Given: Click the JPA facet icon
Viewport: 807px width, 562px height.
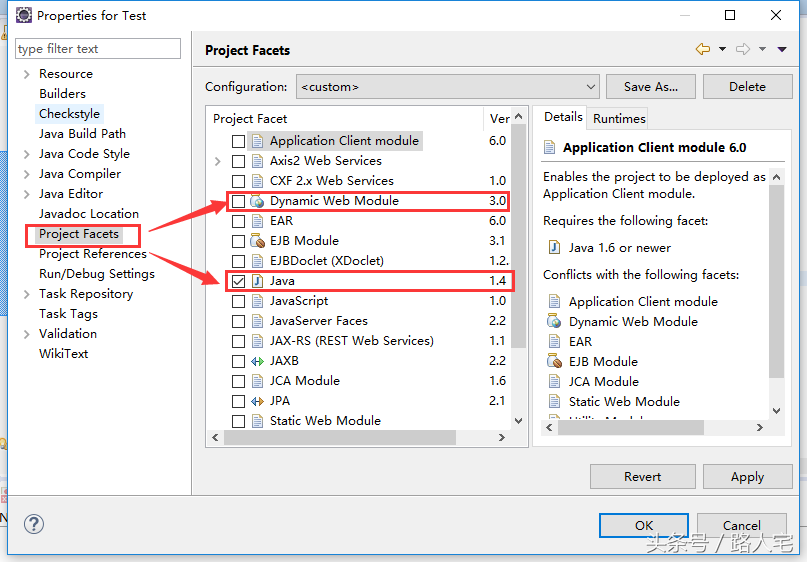Looking at the screenshot, I should tap(257, 401).
